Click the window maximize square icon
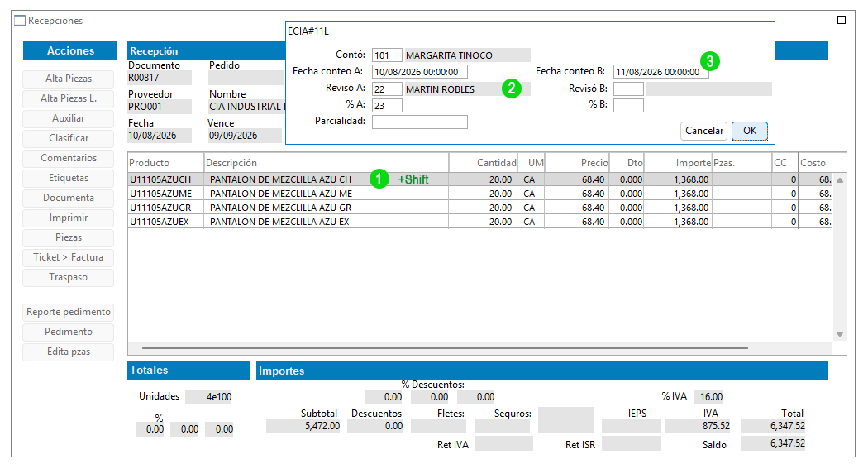This screenshot has height=469, width=868. tap(842, 20)
